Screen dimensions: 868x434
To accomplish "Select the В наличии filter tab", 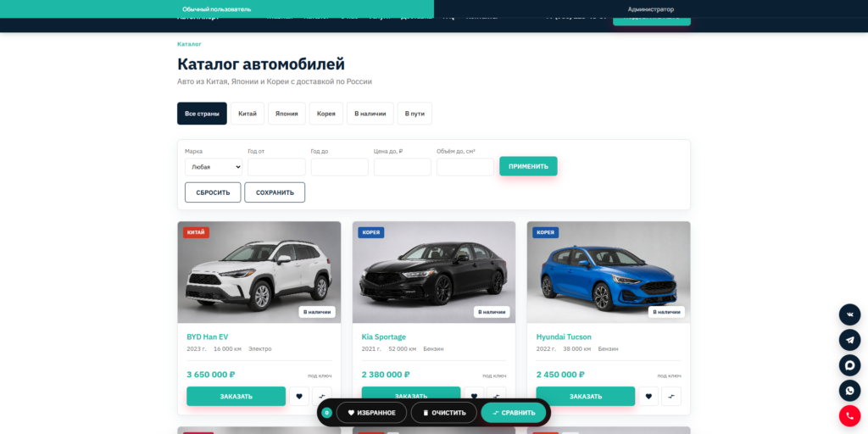I will (370, 114).
